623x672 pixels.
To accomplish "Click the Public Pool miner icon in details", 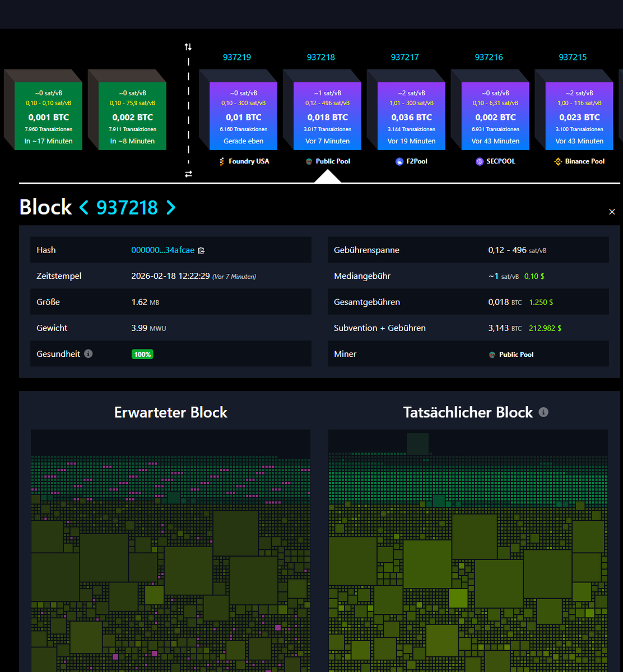I will click(x=491, y=354).
